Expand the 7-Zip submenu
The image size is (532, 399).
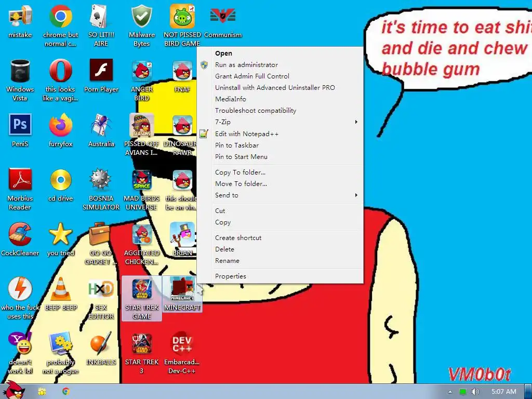click(280, 122)
